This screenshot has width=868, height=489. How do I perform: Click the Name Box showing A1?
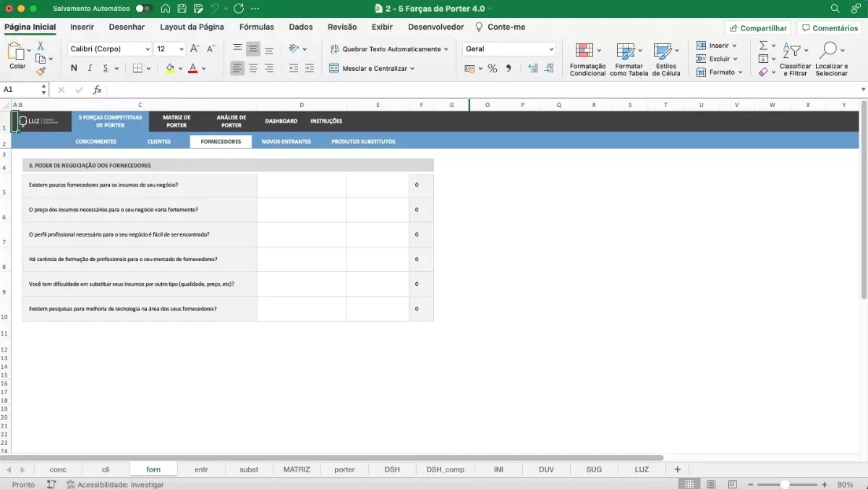(20, 90)
